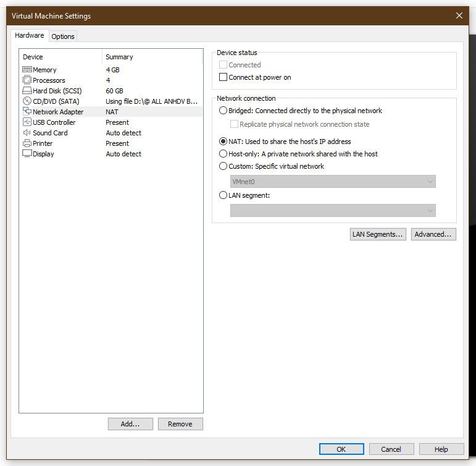This screenshot has width=476, height=466.
Task: Select the Memory row label
Action: coord(44,70)
